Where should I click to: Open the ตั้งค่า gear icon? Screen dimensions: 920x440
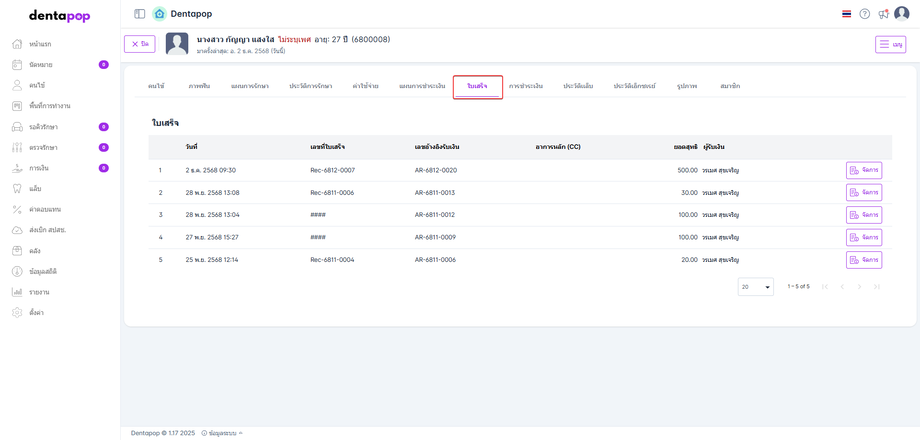17,313
